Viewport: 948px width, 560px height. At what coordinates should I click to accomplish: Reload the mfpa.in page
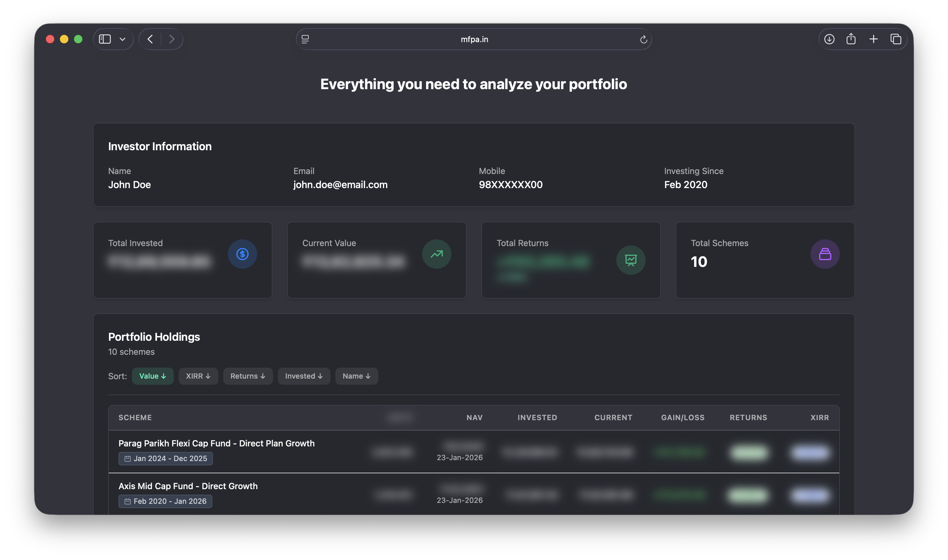click(644, 39)
